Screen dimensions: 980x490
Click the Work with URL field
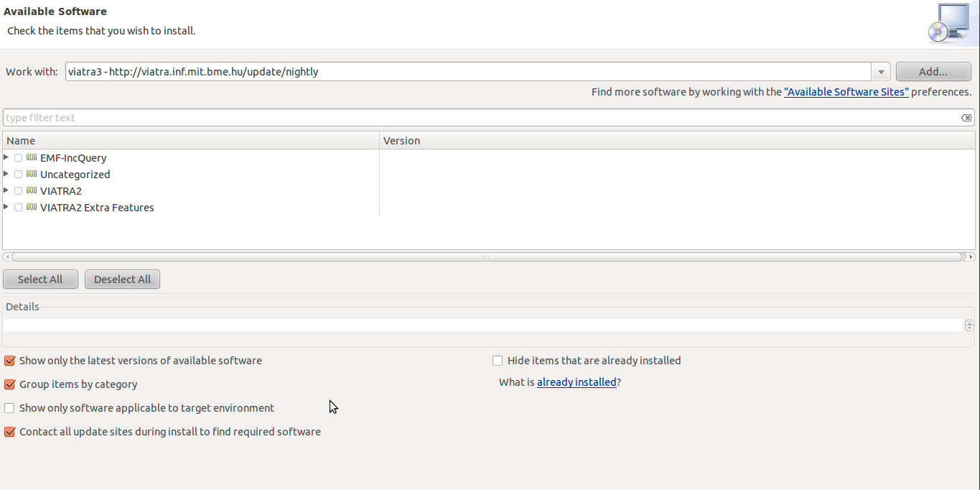tap(469, 72)
